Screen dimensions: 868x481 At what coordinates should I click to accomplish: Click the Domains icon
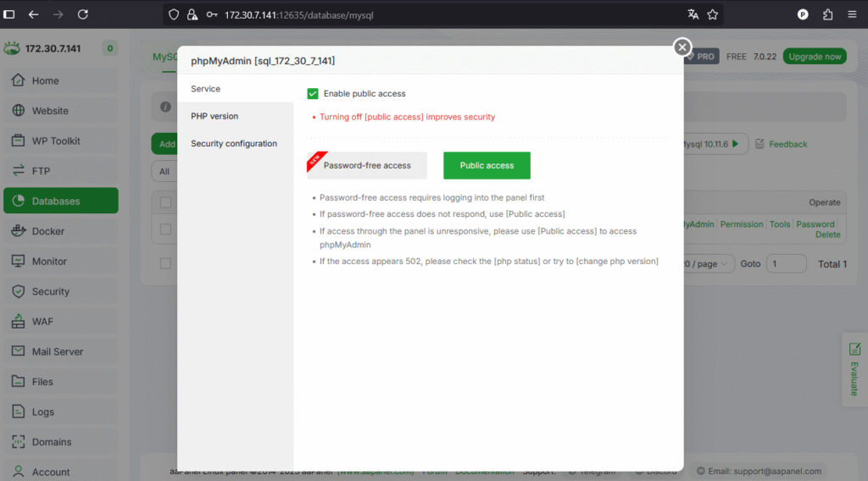click(19, 441)
